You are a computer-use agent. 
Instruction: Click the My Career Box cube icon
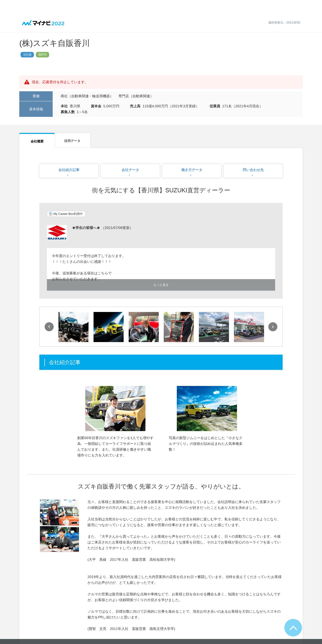(51, 214)
